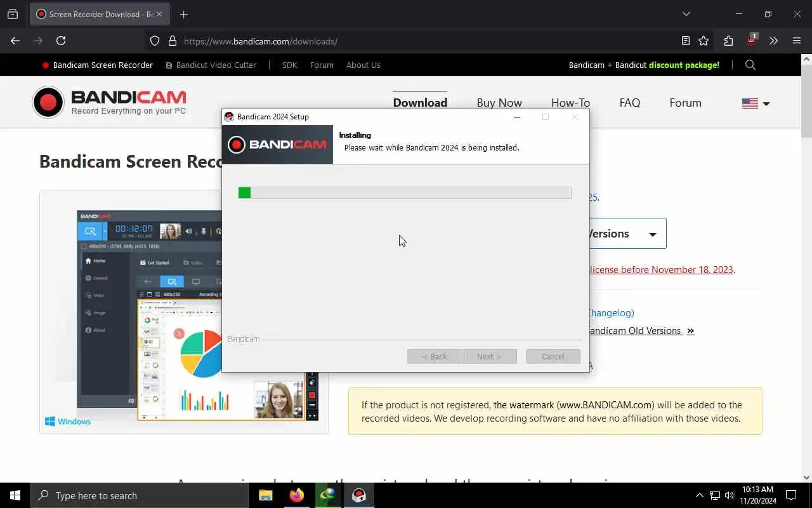The image size is (812, 508).
Task: Open File Explorer from the taskbar
Action: pyautogui.click(x=266, y=495)
